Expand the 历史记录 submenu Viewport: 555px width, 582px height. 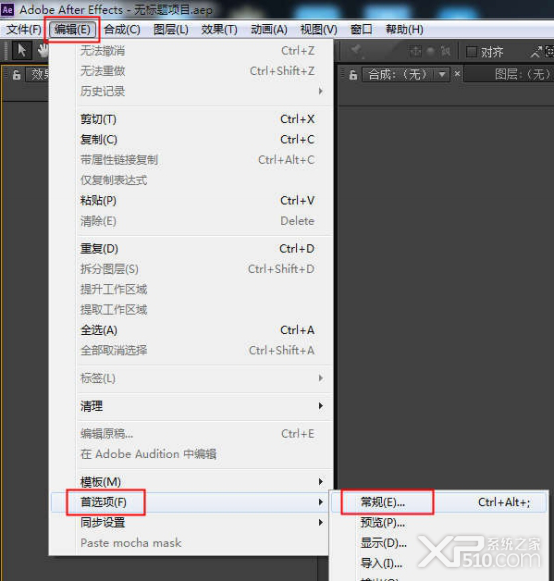(200, 91)
